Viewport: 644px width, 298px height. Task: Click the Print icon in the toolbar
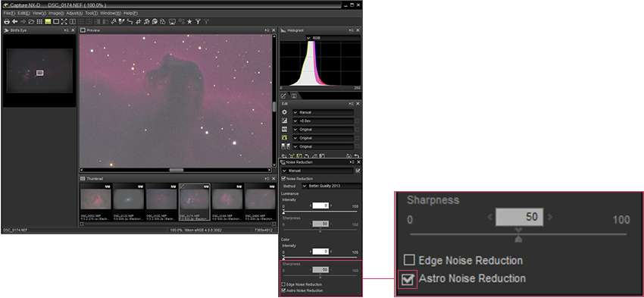point(7,21)
